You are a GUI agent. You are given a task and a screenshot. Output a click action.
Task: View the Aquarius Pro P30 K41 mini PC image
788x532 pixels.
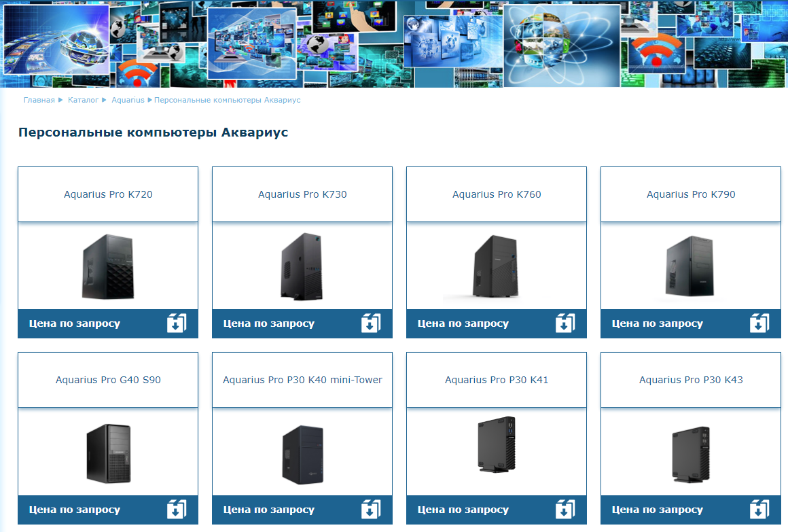(x=497, y=444)
